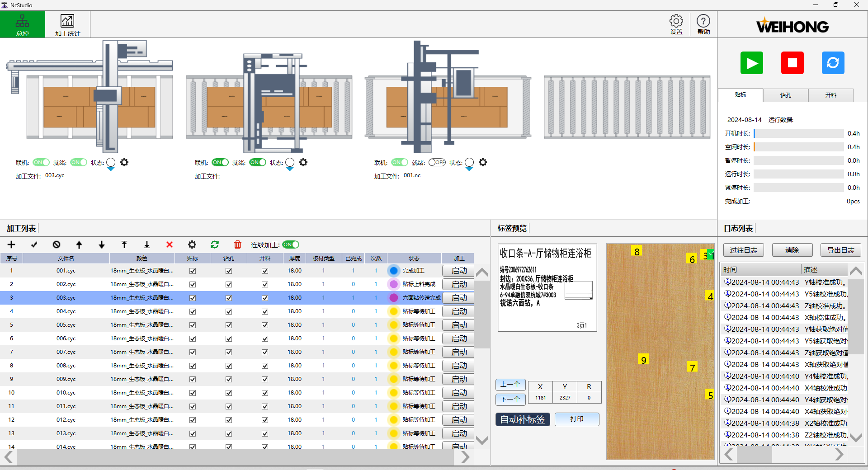This screenshot has height=470, width=868.
Task: Expand status dropdown under third machine
Action: (x=469, y=169)
